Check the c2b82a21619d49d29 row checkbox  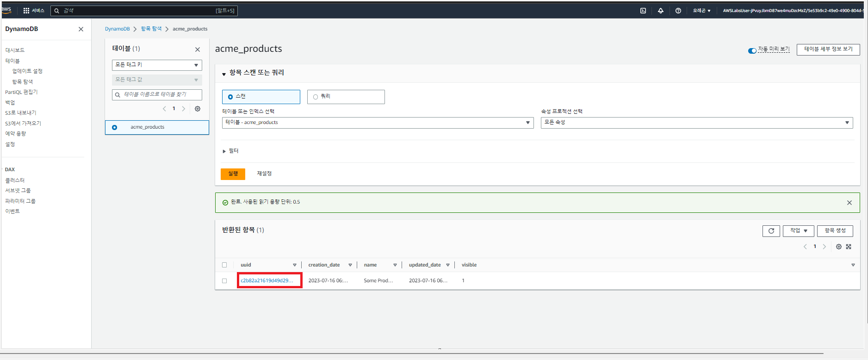coord(224,281)
